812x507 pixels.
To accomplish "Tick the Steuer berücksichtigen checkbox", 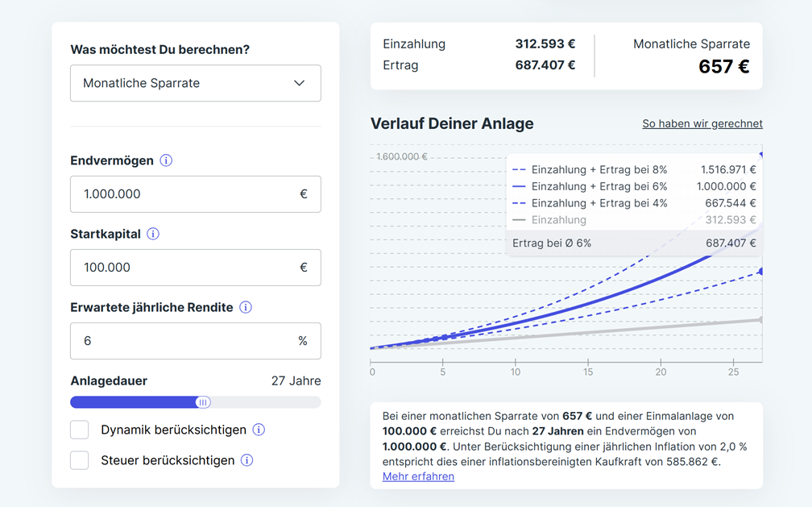I will (80, 460).
